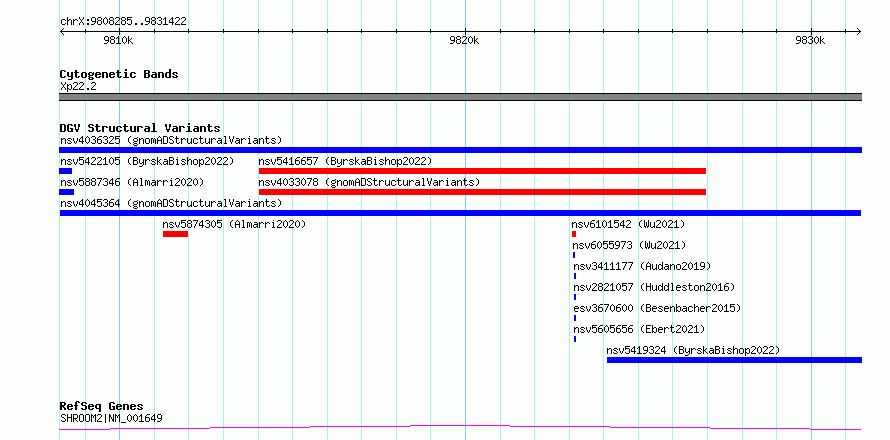Click nsv5874305 (Almarri2020) label
Screen dimensions: 890x440
234,224
